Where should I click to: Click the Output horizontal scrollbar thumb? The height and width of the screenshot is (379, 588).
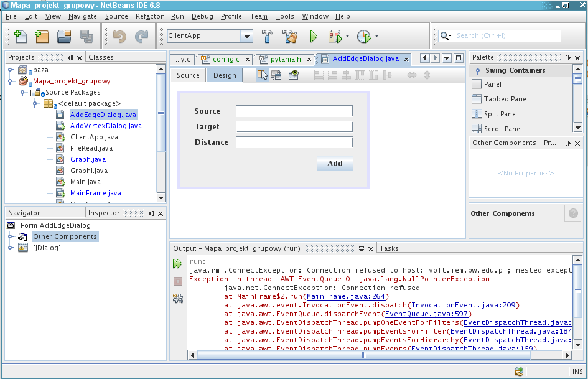(x=363, y=355)
